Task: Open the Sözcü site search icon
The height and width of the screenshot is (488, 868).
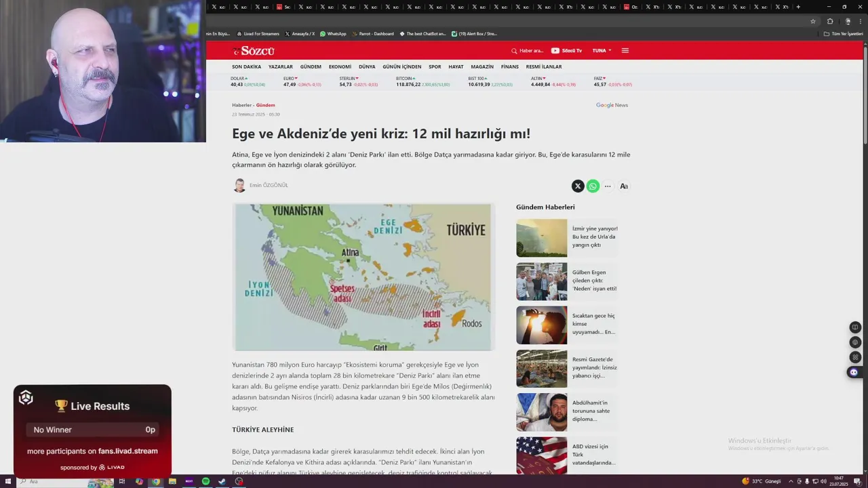Action: 514,51
